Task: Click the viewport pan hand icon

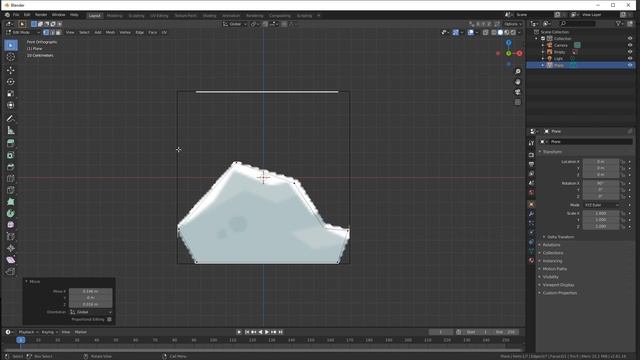Action: click(518, 82)
